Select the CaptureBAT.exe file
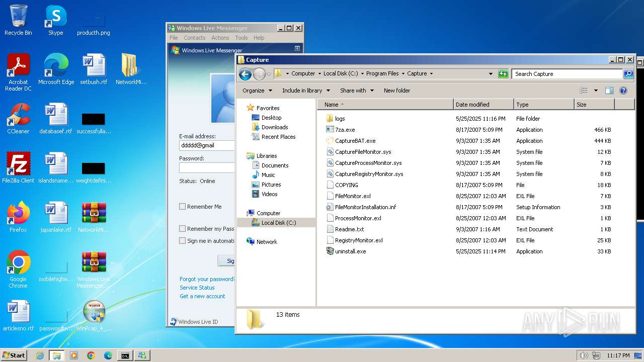Viewport: 644px width, 362px height. [x=355, y=141]
